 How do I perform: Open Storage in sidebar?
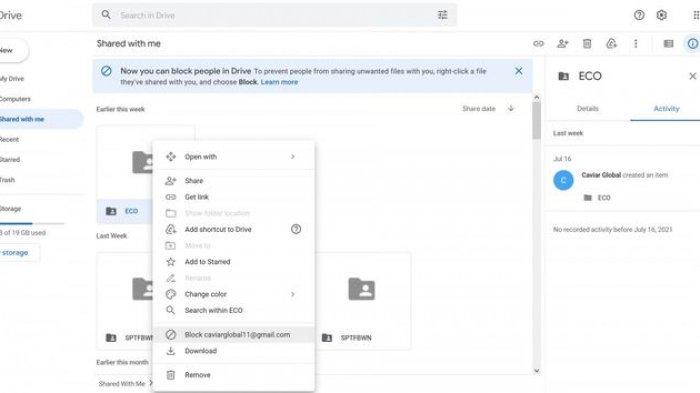click(x=11, y=209)
